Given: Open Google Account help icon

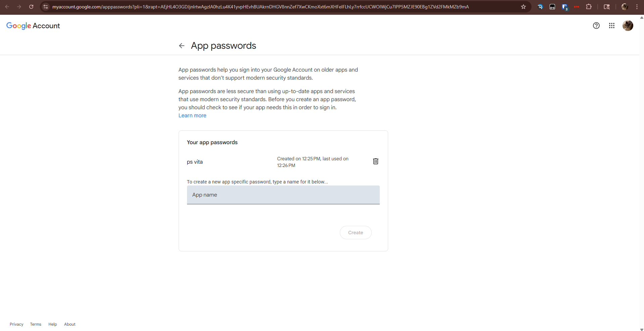Looking at the screenshot, I should pyautogui.click(x=596, y=26).
